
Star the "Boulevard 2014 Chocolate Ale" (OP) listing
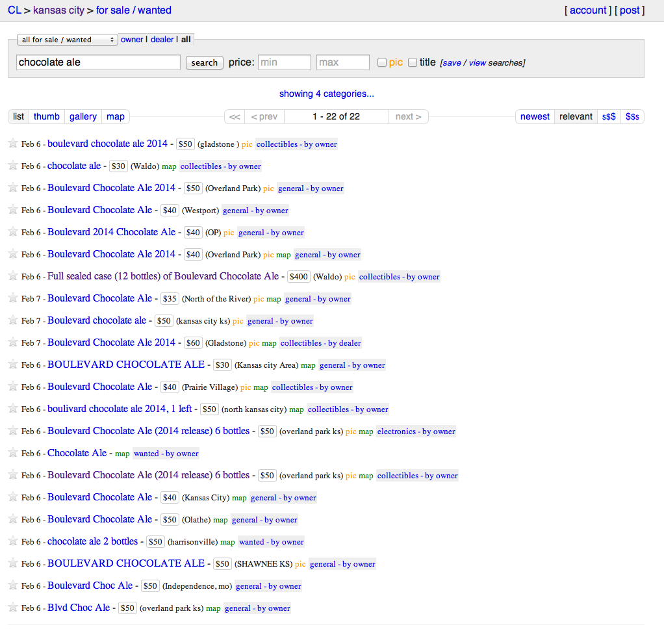[x=13, y=232]
